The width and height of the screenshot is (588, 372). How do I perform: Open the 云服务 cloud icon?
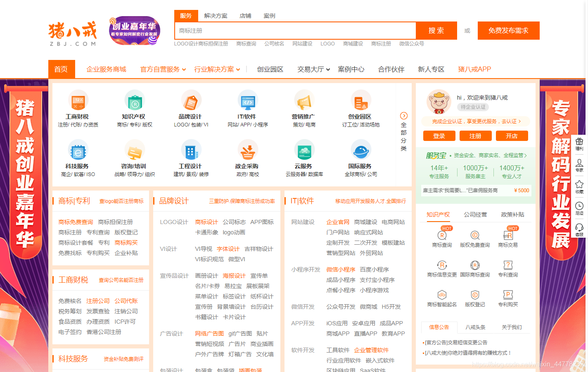point(304,150)
